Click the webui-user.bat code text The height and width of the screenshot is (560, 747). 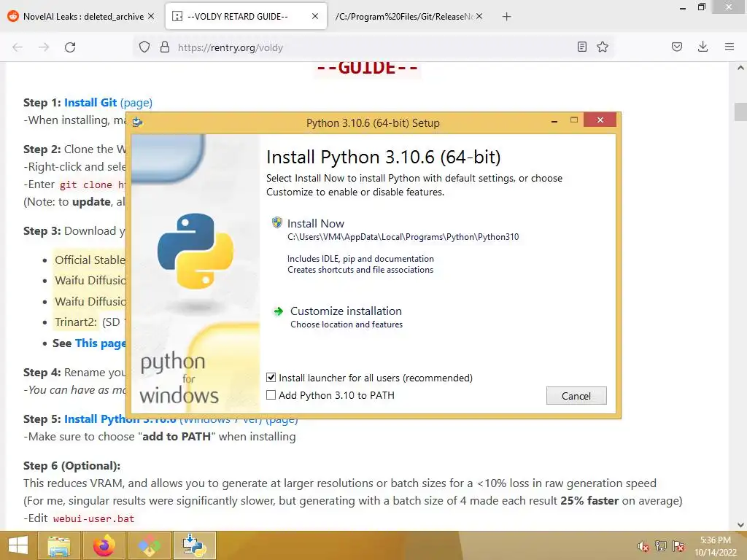click(x=94, y=518)
